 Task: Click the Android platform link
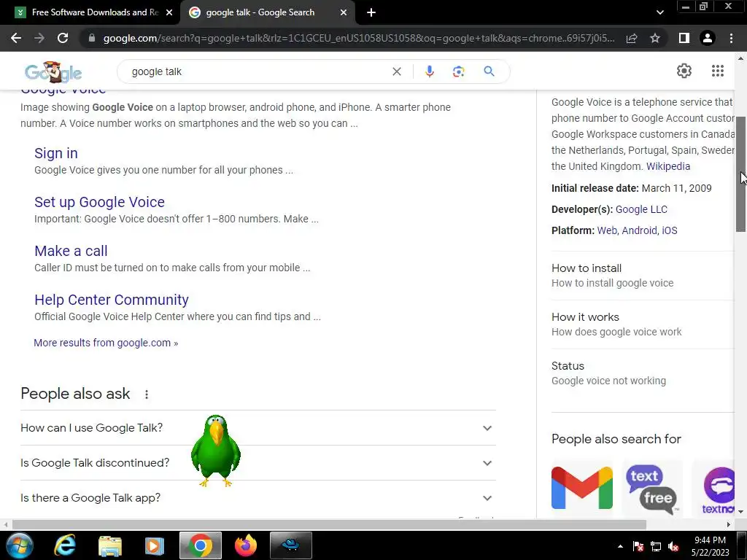[x=639, y=230]
